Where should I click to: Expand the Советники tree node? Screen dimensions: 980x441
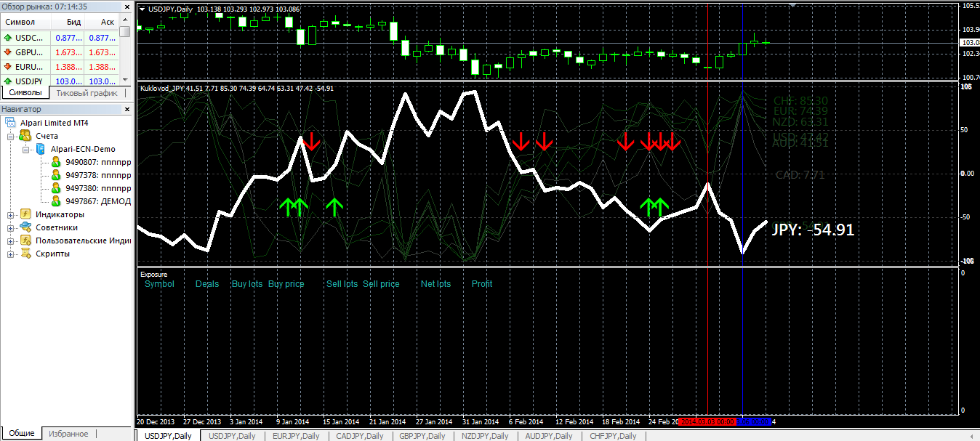11,227
